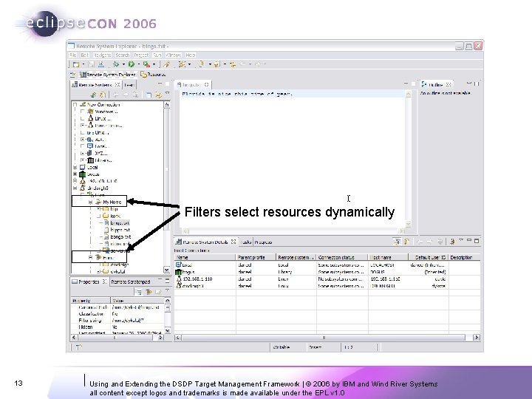532x399 pixels.
Task: Select the Tasks tab
Action: [246, 242]
